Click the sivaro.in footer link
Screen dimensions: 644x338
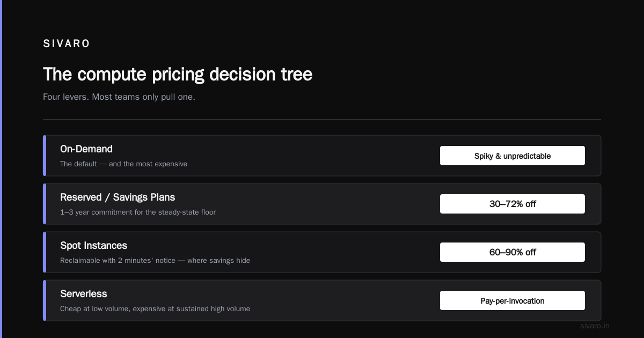pos(595,326)
